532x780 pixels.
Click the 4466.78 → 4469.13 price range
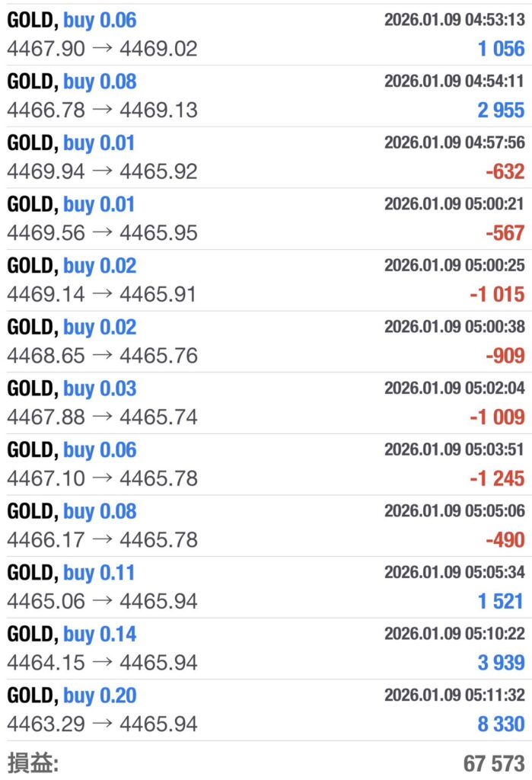coord(102,110)
